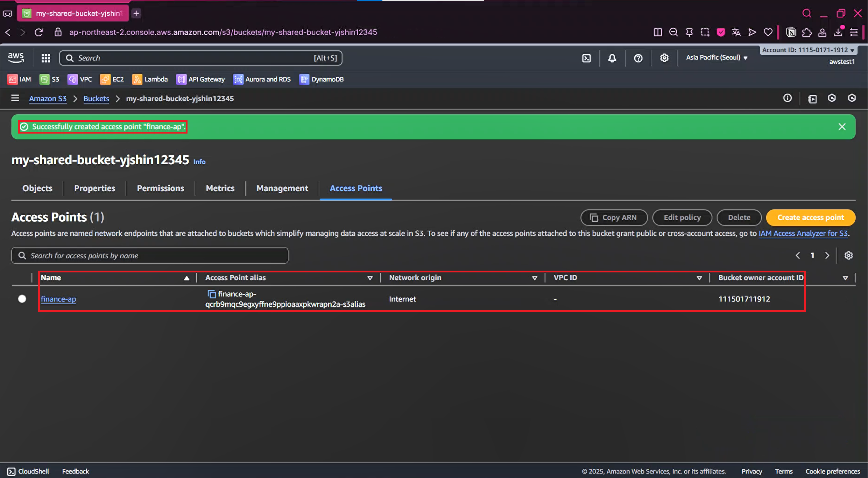Open the Lambda service shortcut

[150, 79]
